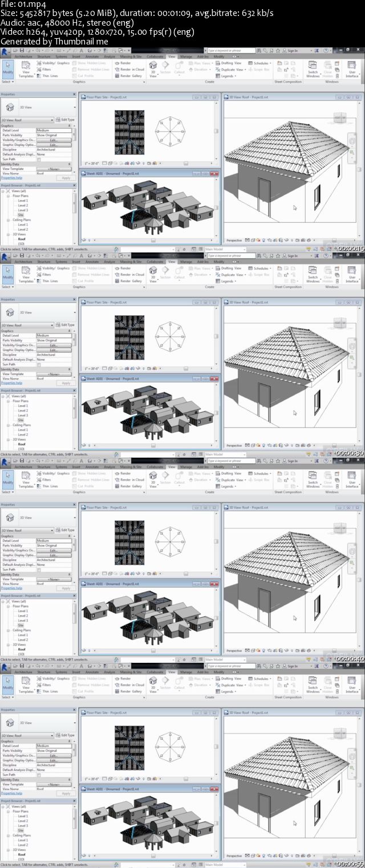
Task: Select Site in the 00:00:30 frame Project Browser
Action: (21, 420)
